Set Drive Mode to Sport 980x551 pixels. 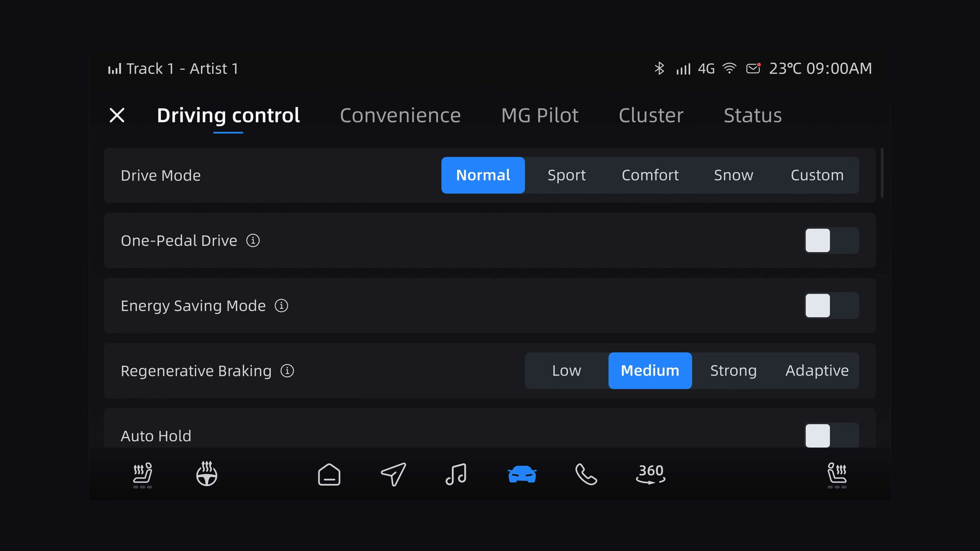pyautogui.click(x=567, y=175)
